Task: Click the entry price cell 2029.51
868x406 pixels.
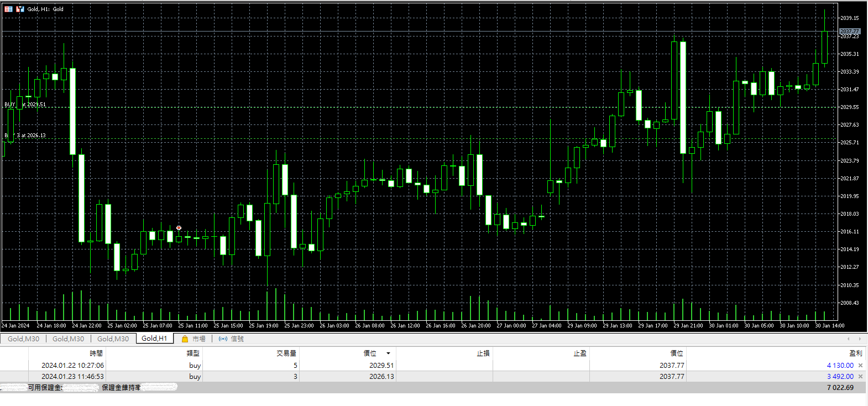Action: pyautogui.click(x=381, y=366)
